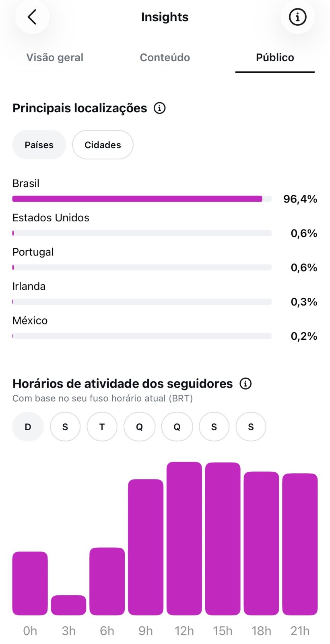Select the Público tab
Screen dimensions: 330x644
[x=275, y=58]
